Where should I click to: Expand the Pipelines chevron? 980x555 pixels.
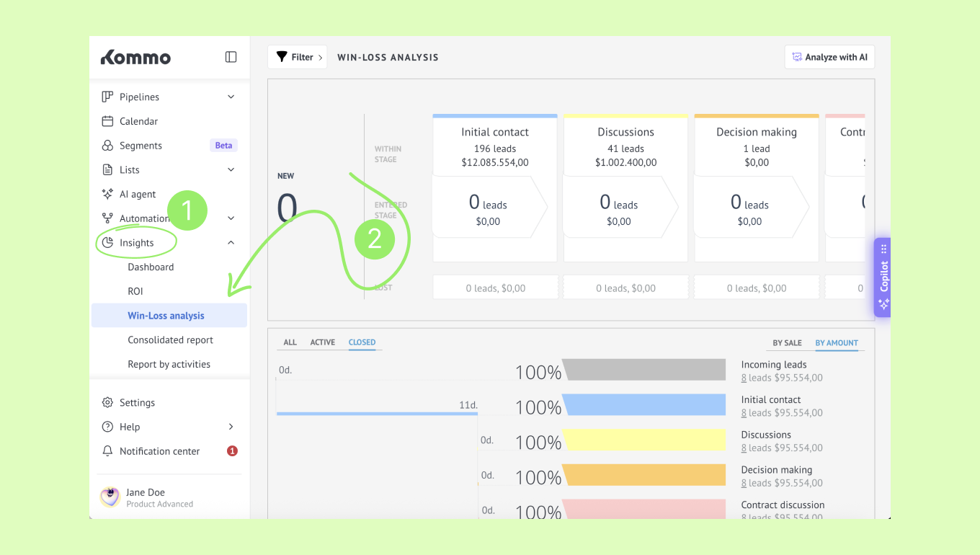click(x=231, y=97)
